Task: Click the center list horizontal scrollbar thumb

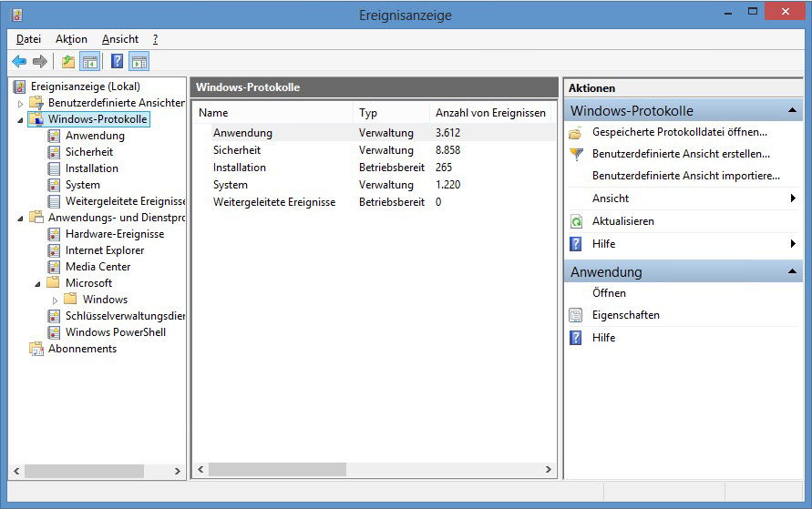Action: tap(277, 469)
